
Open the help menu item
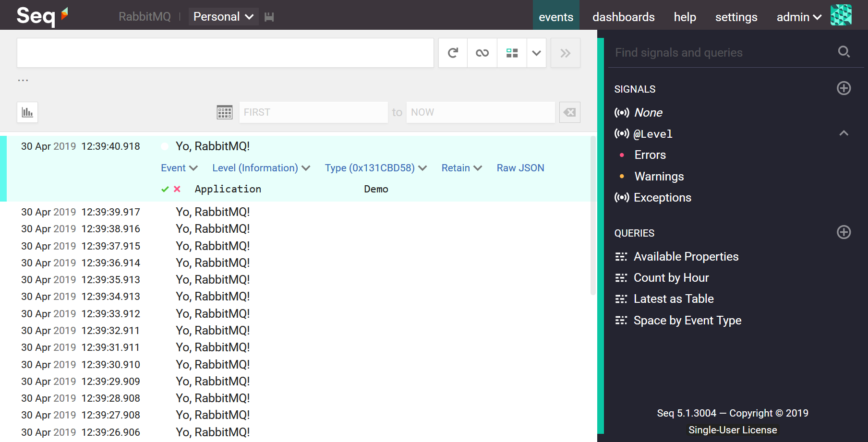685,17
